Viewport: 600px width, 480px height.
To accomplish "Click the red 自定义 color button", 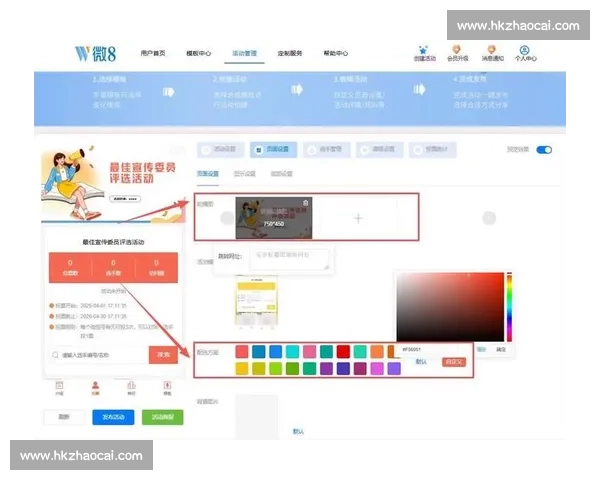I will [454, 362].
